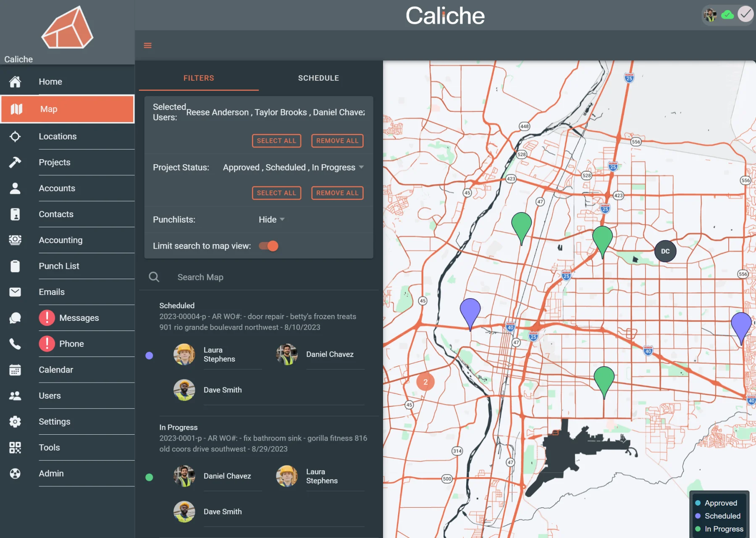Click Select All under Selected Users
The height and width of the screenshot is (538, 756).
pos(276,141)
